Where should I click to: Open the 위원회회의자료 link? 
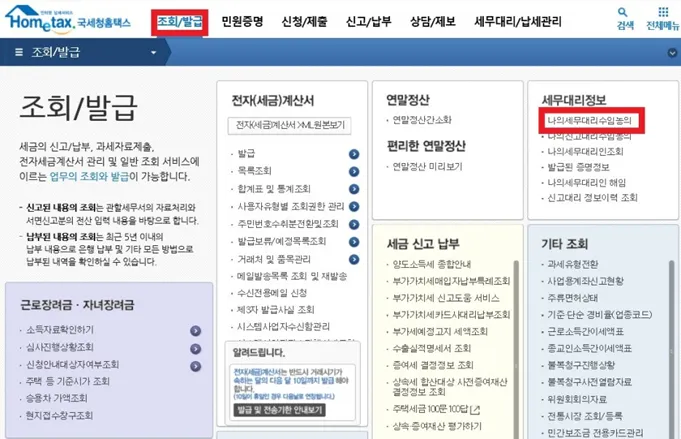click(x=577, y=399)
